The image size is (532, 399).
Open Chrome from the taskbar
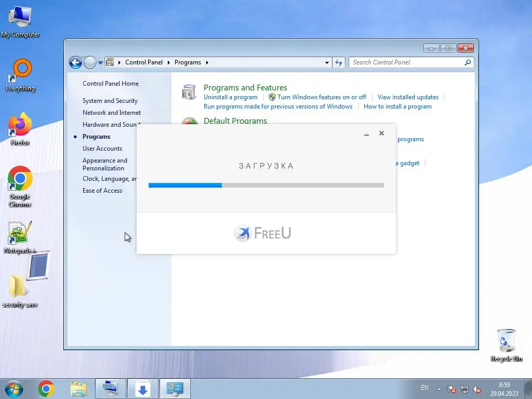point(46,389)
